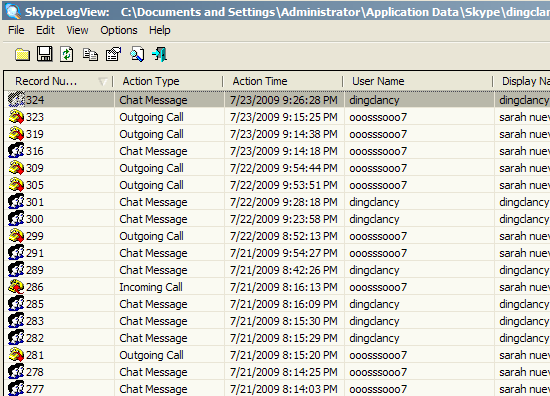The width and height of the screenshot is (550, 396).
Task: Click the properties toolbar icon
Action: click(113, 54)
